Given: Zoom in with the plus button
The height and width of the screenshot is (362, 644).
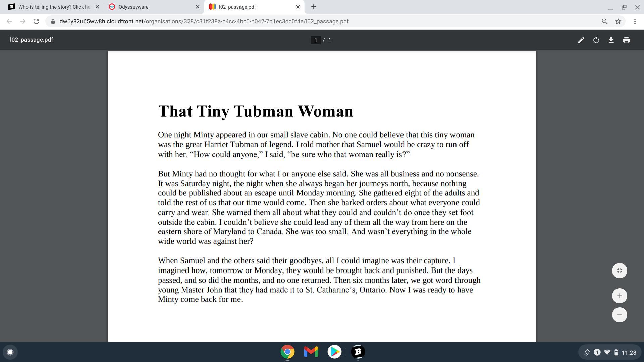Looking at the screenshot, I should [x=620, y=296].
